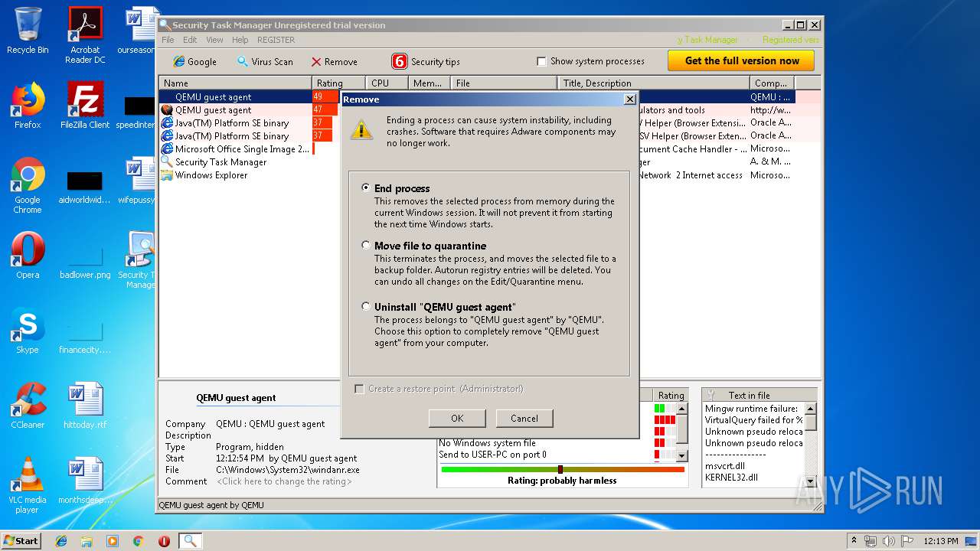980x551 pixels.
Task: Search process on Google toolbar button
Action: click(x=194, y=61)
